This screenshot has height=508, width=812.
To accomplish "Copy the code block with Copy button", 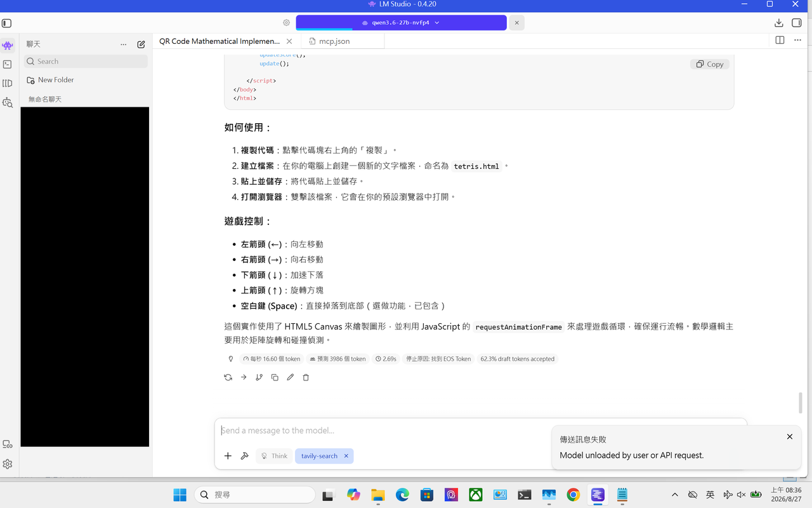I will pyautogui.click(x=710, y=64).
